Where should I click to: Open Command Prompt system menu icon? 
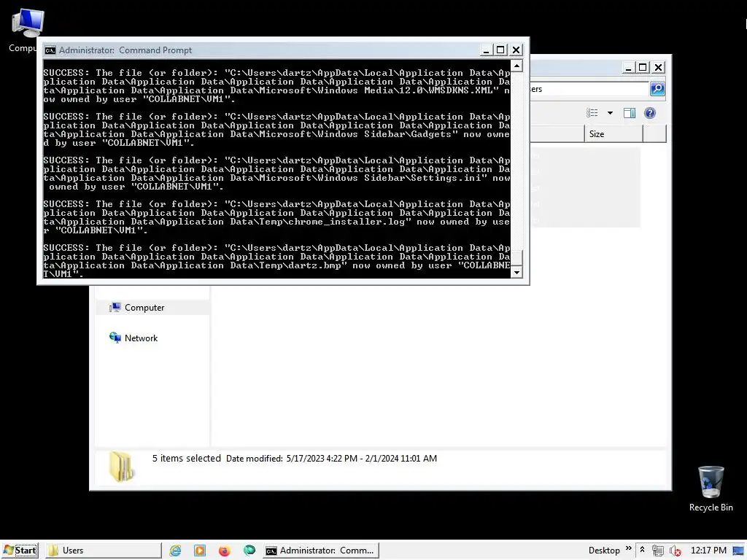[50, 50]
